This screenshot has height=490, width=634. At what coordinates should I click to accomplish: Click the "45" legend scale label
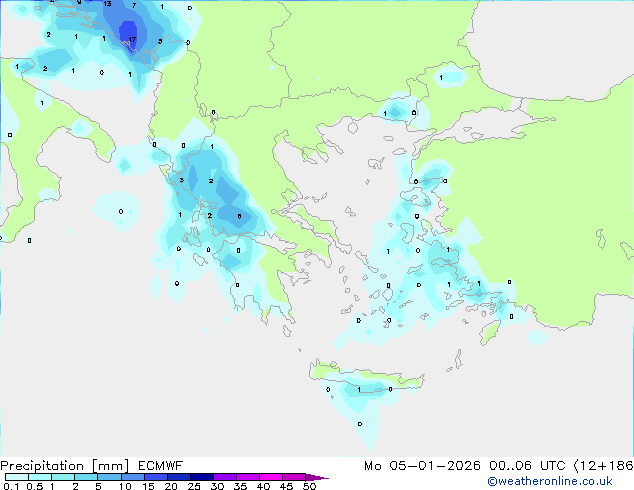tap(286, 486)
